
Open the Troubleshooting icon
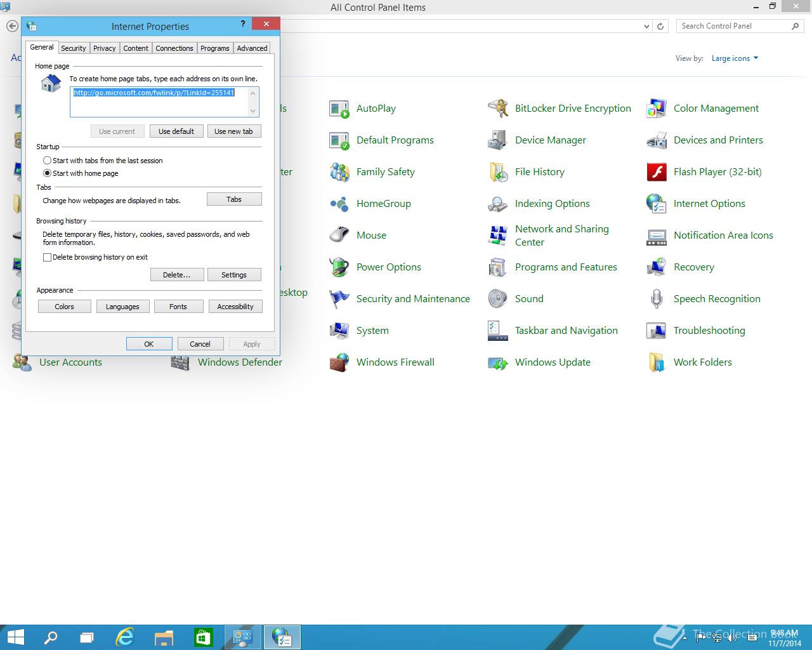657,331
